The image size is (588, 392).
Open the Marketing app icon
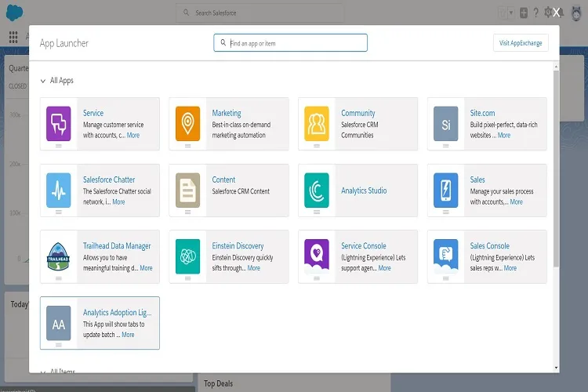point(187,123)
